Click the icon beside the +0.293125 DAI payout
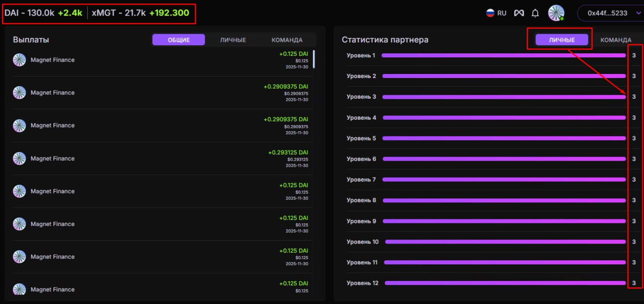Screen dimensions: 644x304 click(19, 159)
